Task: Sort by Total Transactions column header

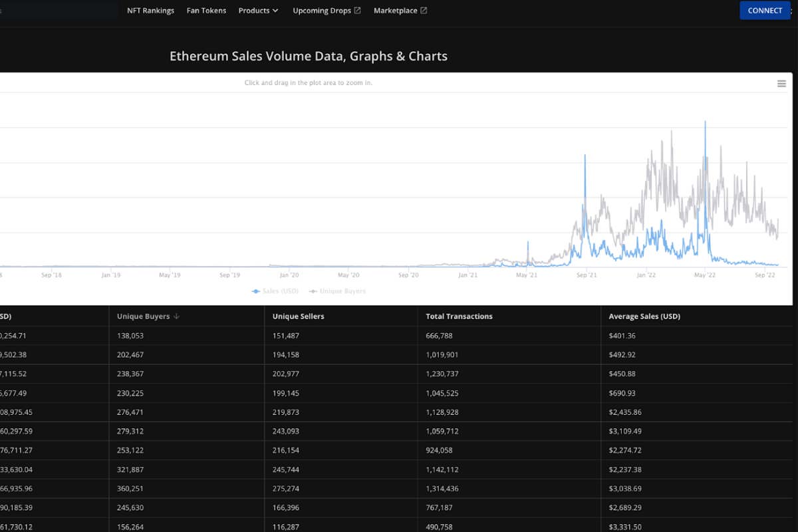Action: click(x=459, y=317)
